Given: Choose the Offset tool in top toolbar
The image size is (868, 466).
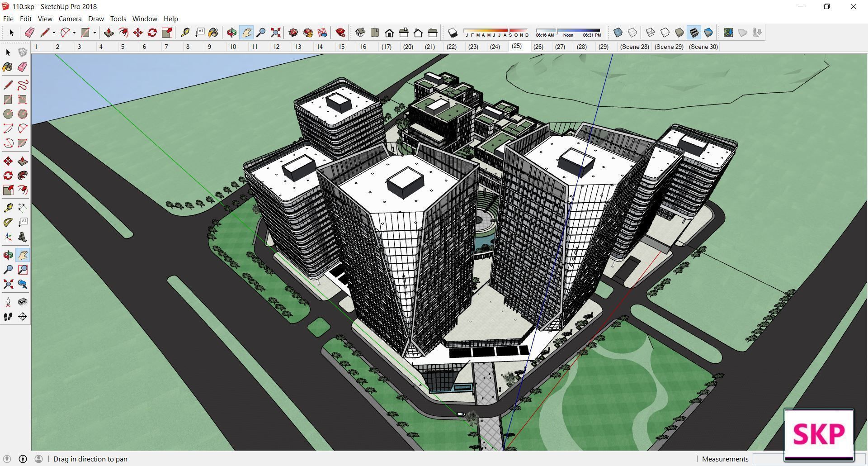Looking at the screenshot, I should coord(123,33).
